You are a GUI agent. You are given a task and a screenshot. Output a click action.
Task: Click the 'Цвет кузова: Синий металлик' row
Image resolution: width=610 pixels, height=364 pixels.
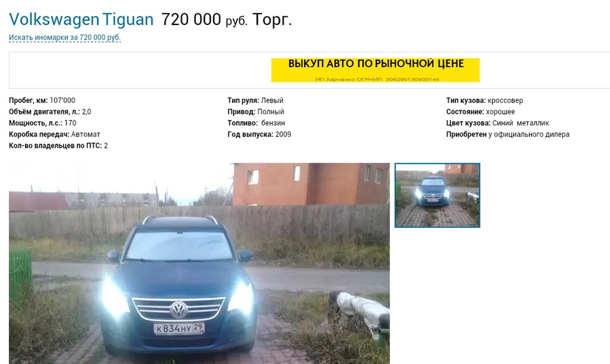(x=497, y=123)
